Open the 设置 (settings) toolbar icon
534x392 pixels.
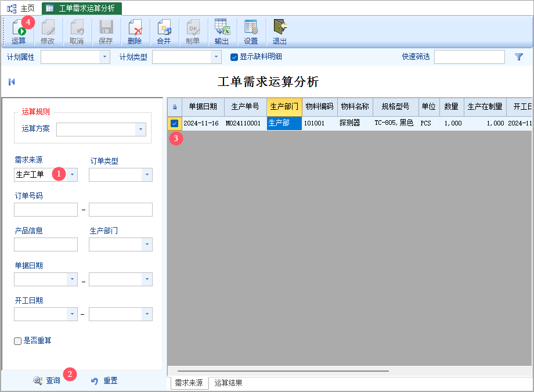[x=251, y=31]
